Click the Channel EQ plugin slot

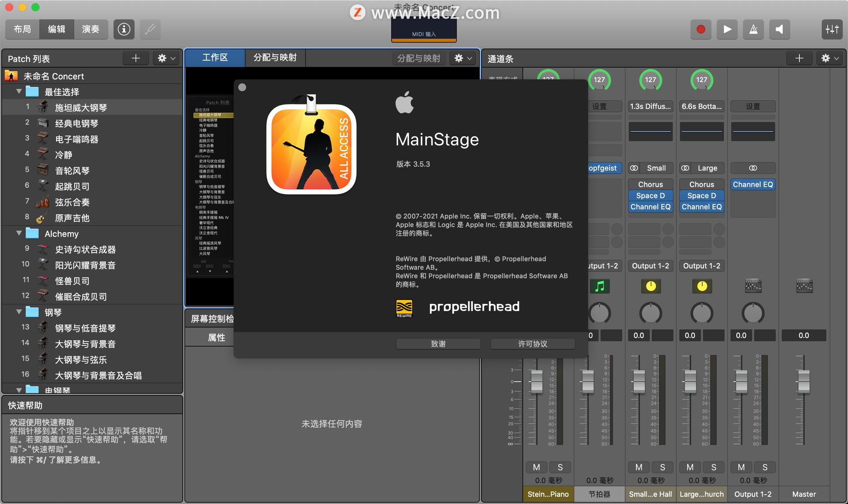click(x=753, y=184)
